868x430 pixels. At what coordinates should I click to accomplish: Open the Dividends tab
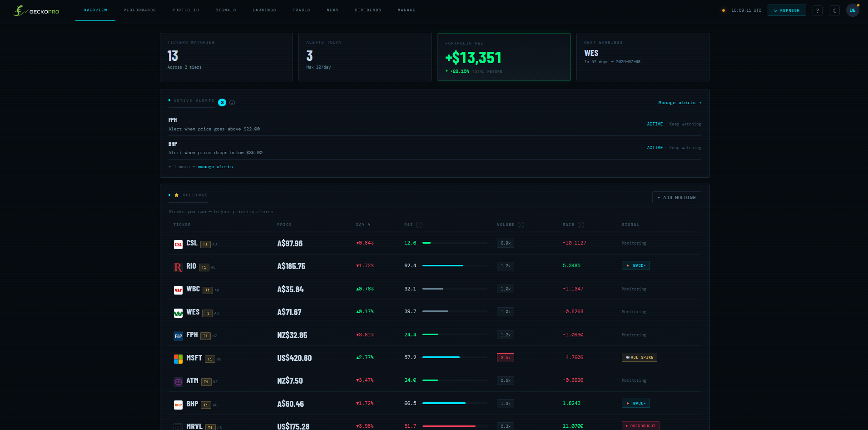click(x=368, y=10)
